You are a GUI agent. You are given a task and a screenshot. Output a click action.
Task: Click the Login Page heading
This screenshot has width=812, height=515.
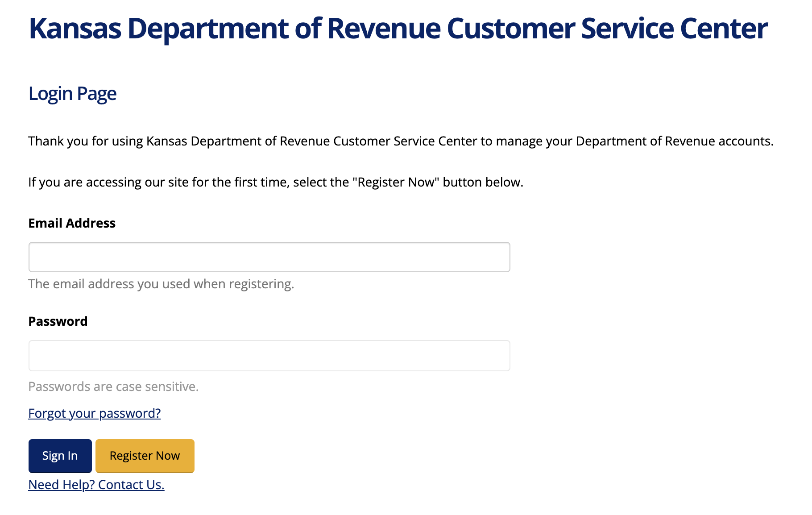(72, 94)
